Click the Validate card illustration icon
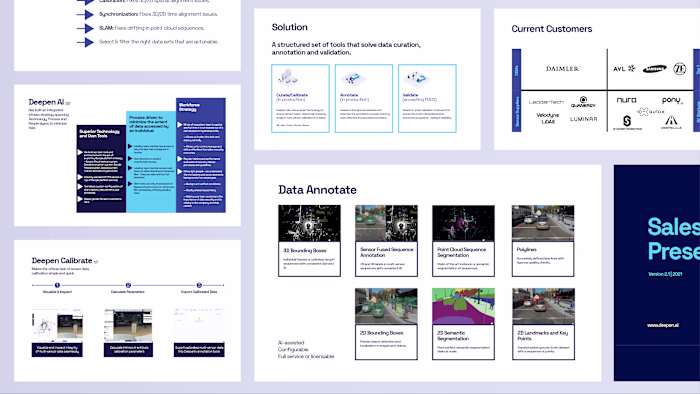 tap(416, 79)
